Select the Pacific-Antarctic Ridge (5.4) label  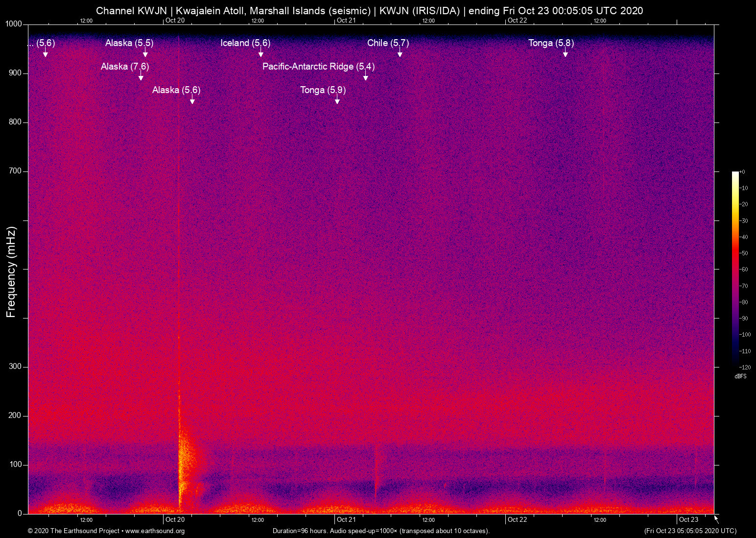click(318, 67)
